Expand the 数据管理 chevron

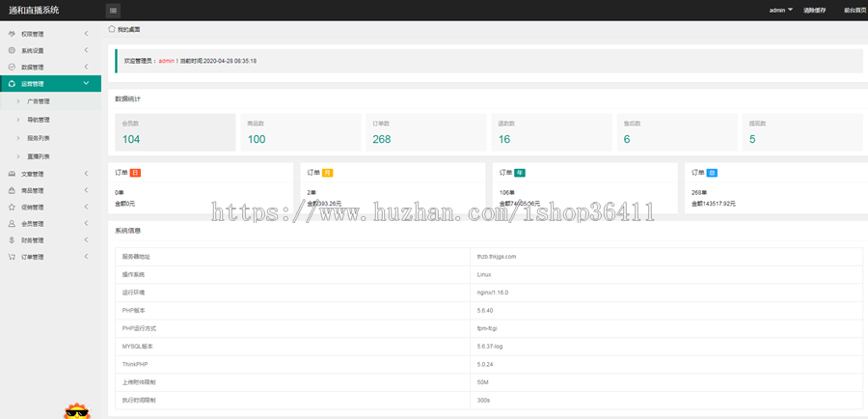tap(87, 67)
